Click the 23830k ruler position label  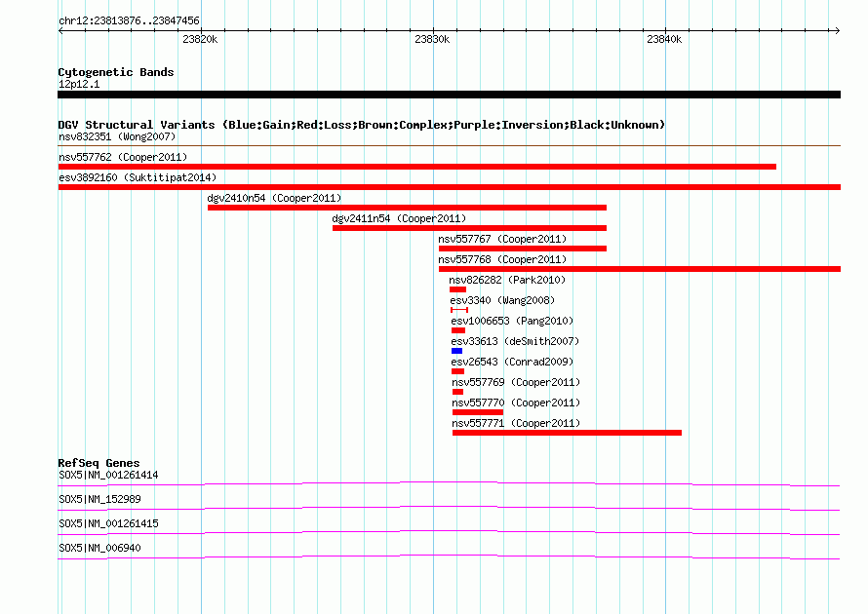pyautogui.click(x=432, y=39)
